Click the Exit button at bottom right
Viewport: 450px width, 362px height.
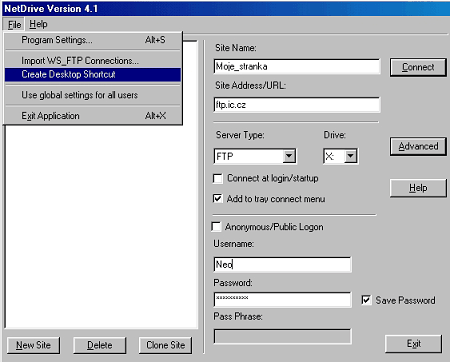(414, 344)
